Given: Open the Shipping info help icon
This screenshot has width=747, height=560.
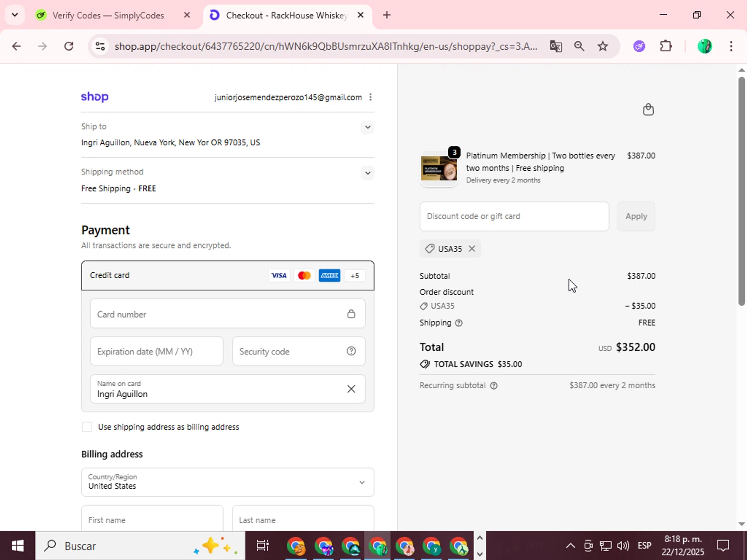Looking at the screenshot, I should click(x=459, y=323).
